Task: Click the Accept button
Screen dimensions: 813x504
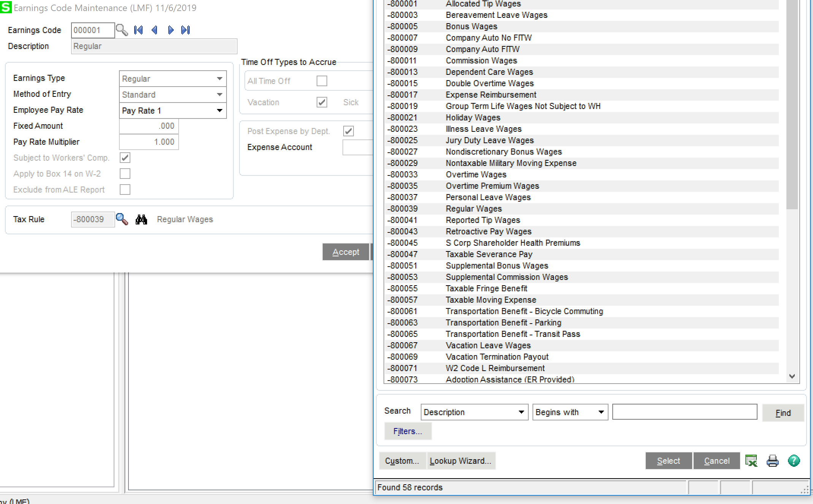Action: tap(345, 251)
